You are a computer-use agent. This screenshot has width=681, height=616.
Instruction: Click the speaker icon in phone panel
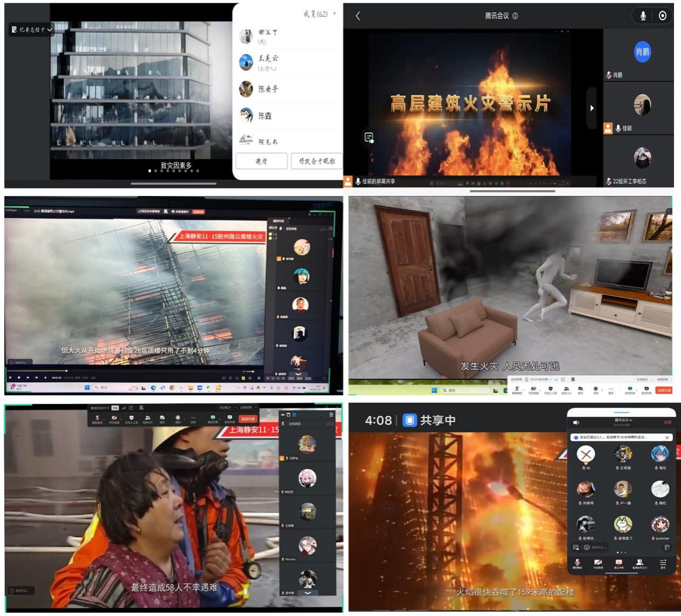[x=576, y=423]
